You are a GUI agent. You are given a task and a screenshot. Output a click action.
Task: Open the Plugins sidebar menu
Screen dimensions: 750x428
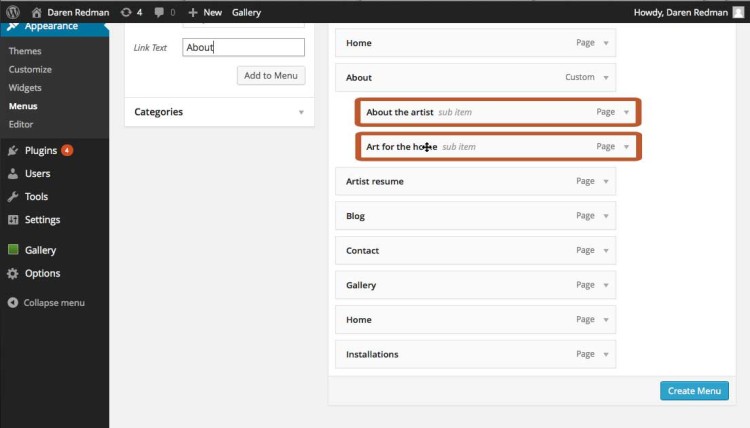(x=41, y=151)
